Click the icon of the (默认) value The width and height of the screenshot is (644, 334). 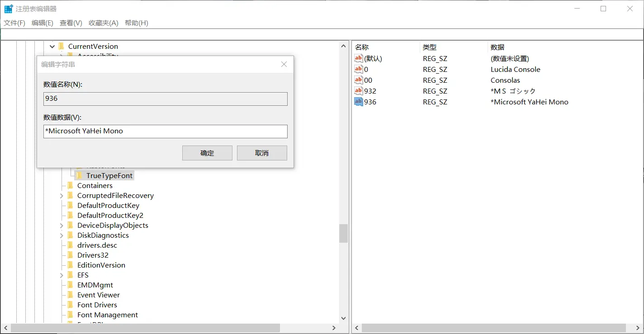[358, 58]
